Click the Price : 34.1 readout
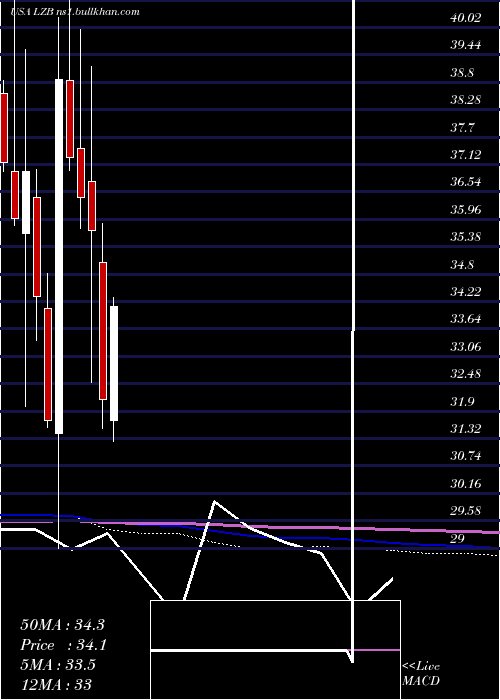500x700 pixels. tap(63, 645)
